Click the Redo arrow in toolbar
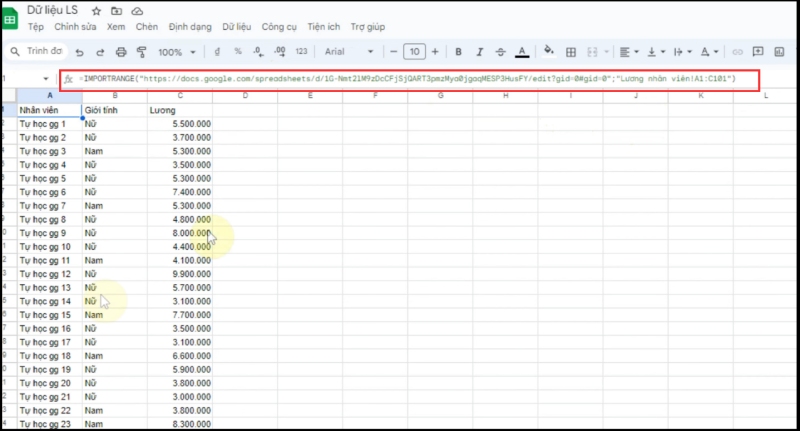This screenshot has height=431, width=800. pyautogui.click(x=98, y=51)
